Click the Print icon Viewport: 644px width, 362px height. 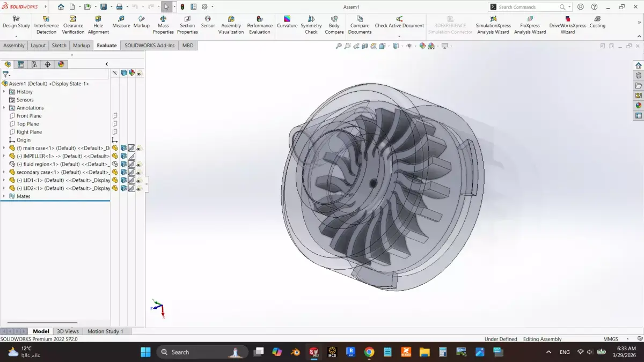[119, 7]
